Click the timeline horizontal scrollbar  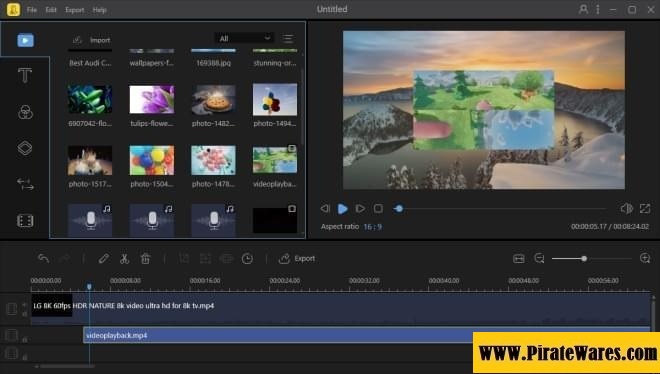tap(67, 366)
